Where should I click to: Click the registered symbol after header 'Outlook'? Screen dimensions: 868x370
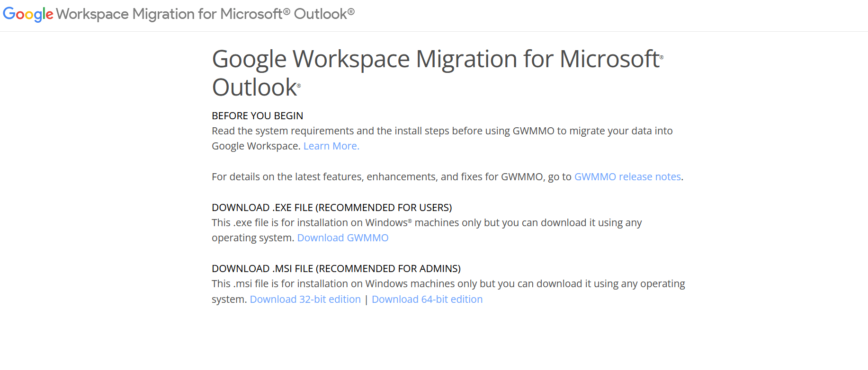[351, 11]
